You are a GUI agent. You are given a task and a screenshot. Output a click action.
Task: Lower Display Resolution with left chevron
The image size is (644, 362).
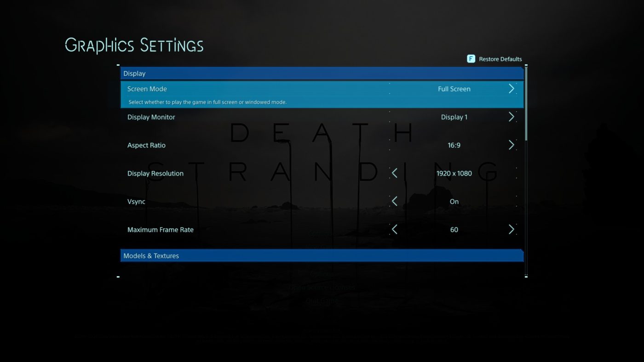pyautogui.click(x=394, y=173)
